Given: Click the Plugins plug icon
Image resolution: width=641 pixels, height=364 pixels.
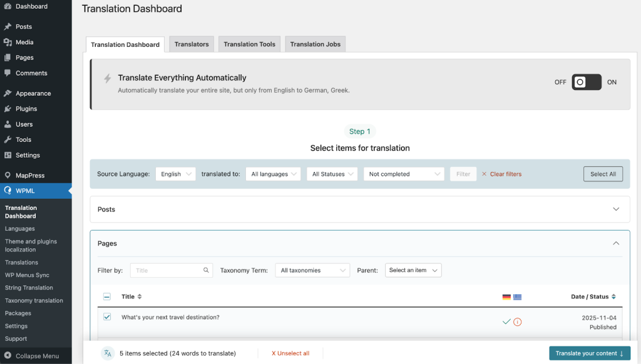Looking at the screenshot, I should tap(8, 109).
